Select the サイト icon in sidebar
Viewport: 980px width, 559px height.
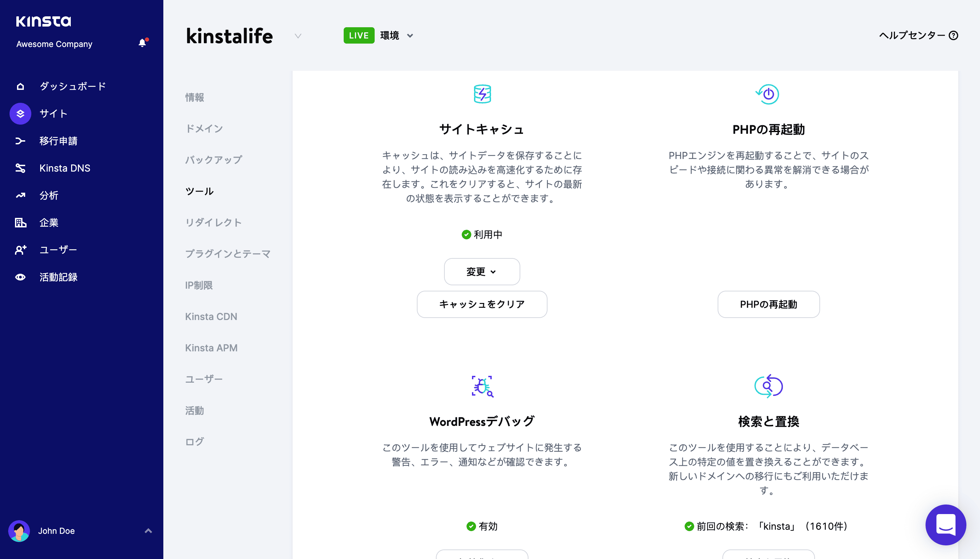(x=20, y=113)
